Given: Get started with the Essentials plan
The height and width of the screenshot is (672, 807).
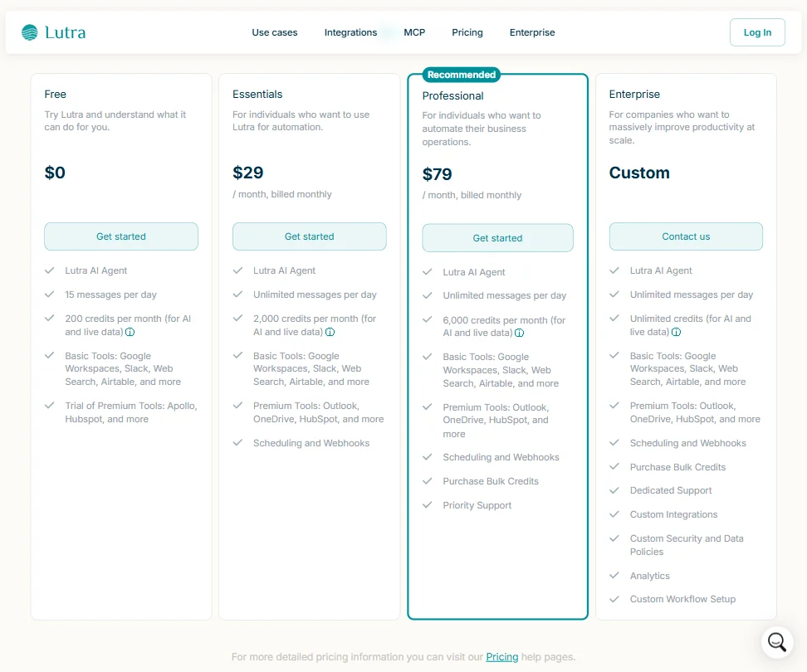Looking at the screenshot, I should [x=310, y=236].
